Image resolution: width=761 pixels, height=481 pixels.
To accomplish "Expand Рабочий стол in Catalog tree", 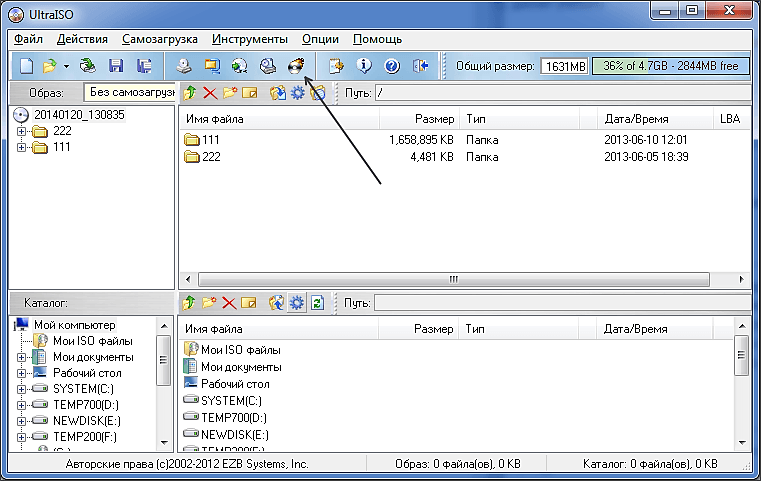I will point(21,373).
